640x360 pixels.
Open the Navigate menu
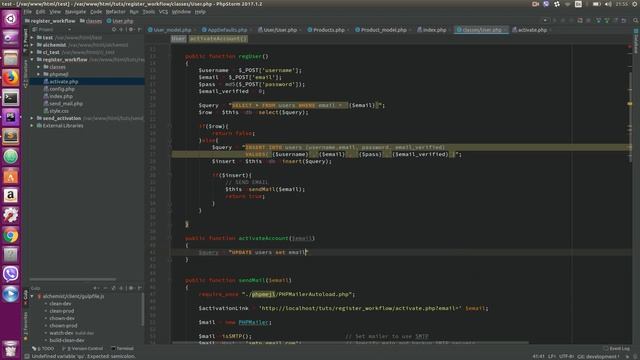76,12
